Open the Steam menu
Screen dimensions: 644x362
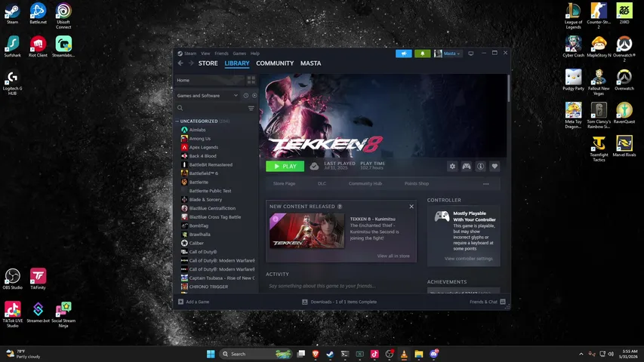pos(190,54)
